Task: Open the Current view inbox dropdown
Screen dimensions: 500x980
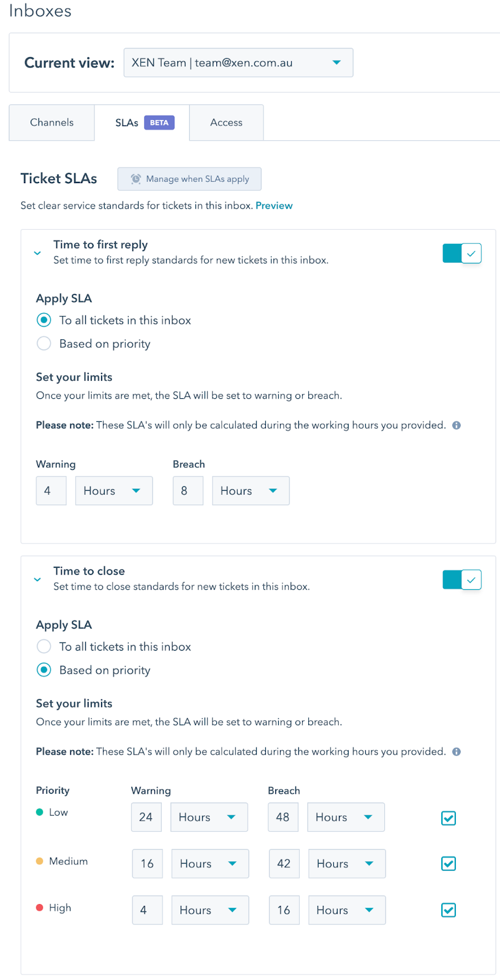Action: click(238, 62)
